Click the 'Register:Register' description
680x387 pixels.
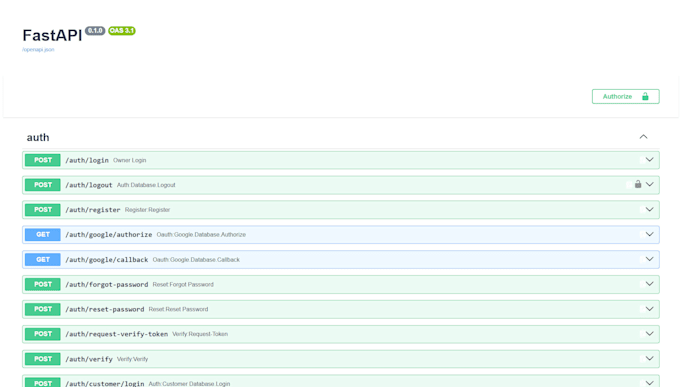[x=147, y=210]
